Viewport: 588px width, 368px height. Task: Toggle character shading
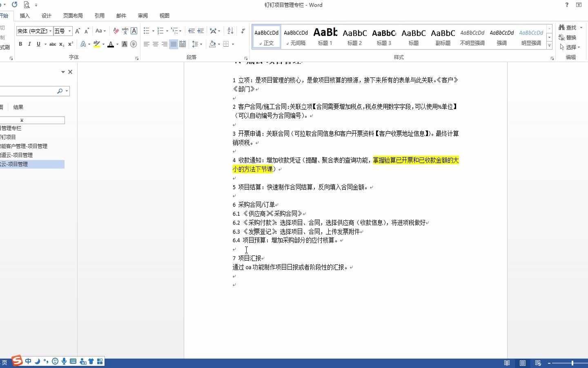(125, 44)
